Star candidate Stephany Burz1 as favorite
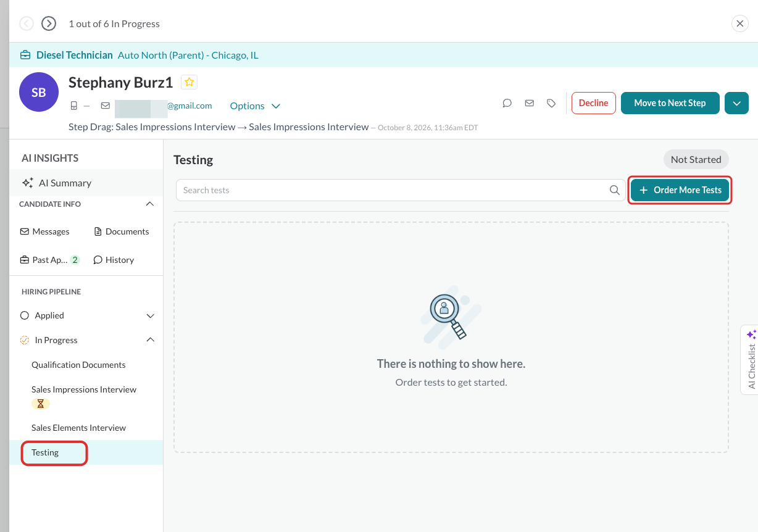 pyautogui.click(x=189, y=82)
